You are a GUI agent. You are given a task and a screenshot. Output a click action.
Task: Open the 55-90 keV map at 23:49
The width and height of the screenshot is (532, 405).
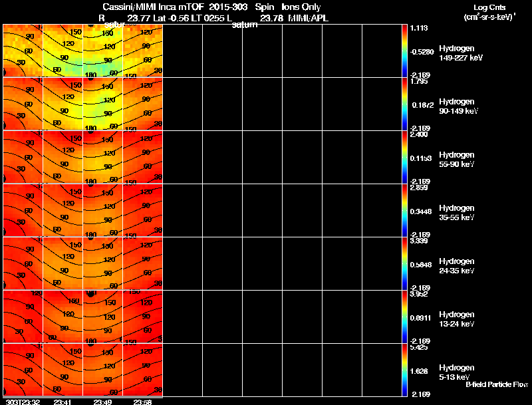[103, 157]
